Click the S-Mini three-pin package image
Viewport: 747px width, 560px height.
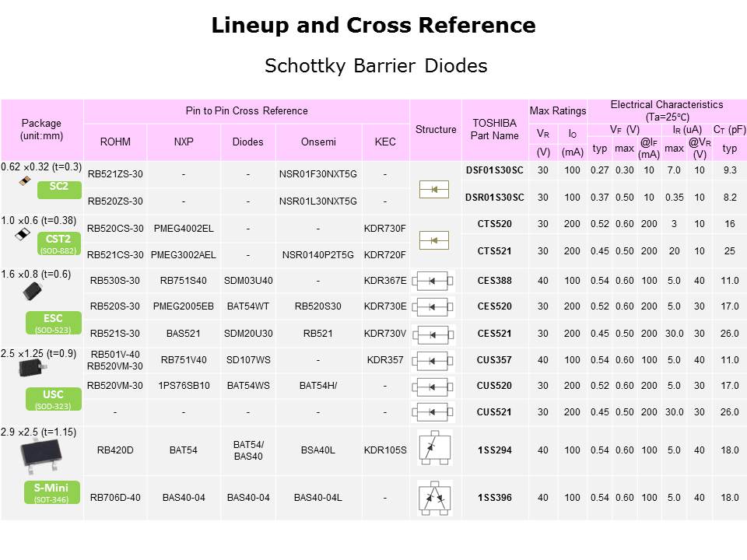coord(43,453)
